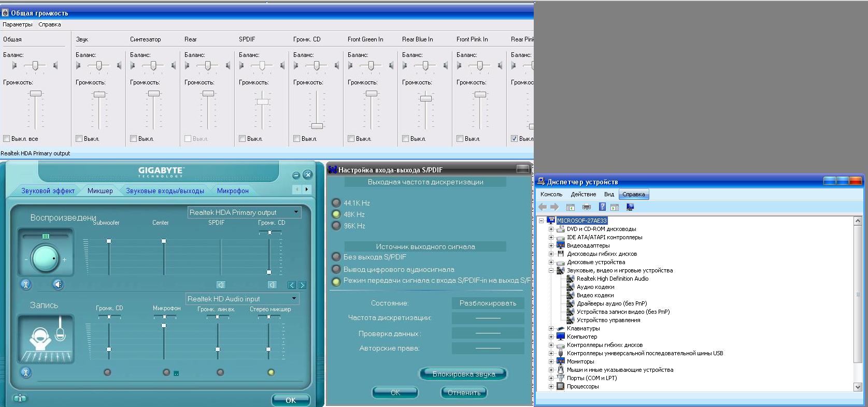Click the 'Блокировка звука' button

463,374
